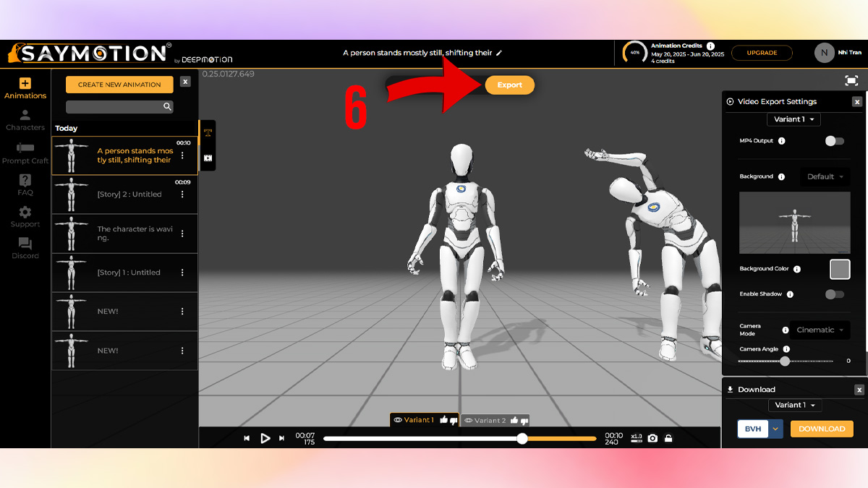Open the Discord sidebar link

(25, 249)
